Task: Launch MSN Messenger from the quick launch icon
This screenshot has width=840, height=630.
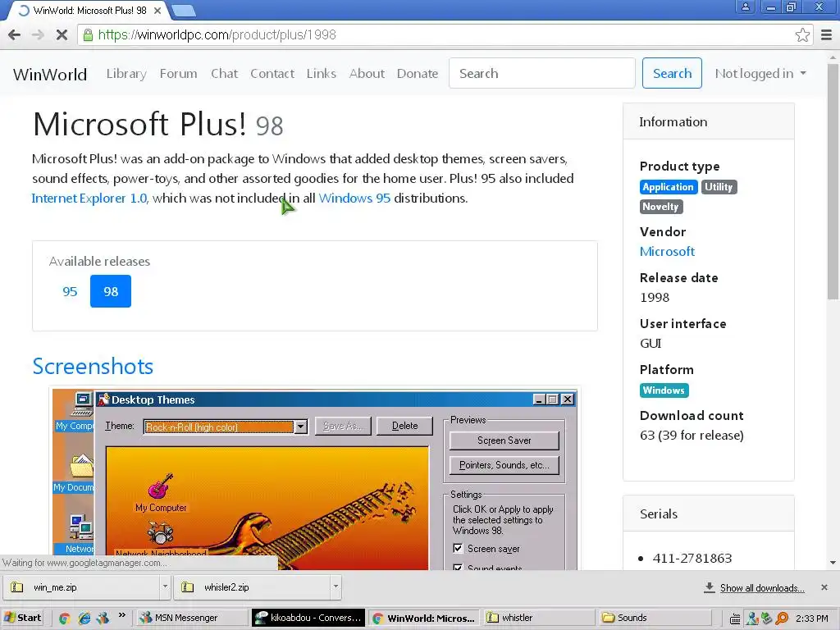Action: [x=103, y=619]
